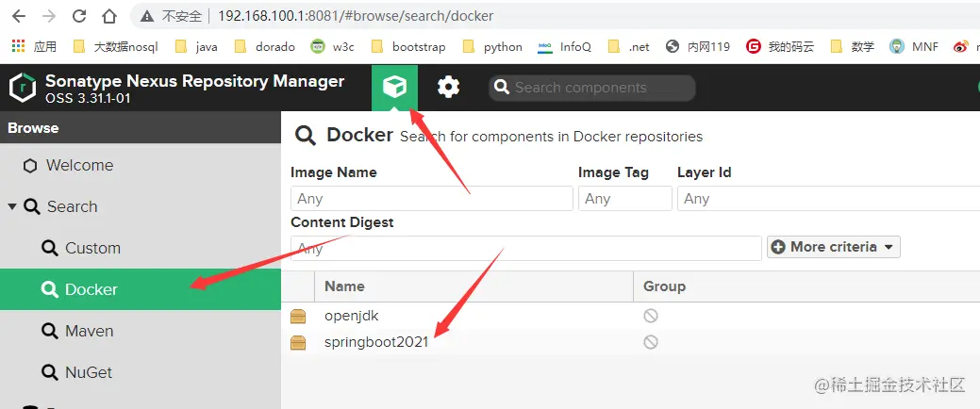Click the not-secure warning triangle icon

point(147,16)
